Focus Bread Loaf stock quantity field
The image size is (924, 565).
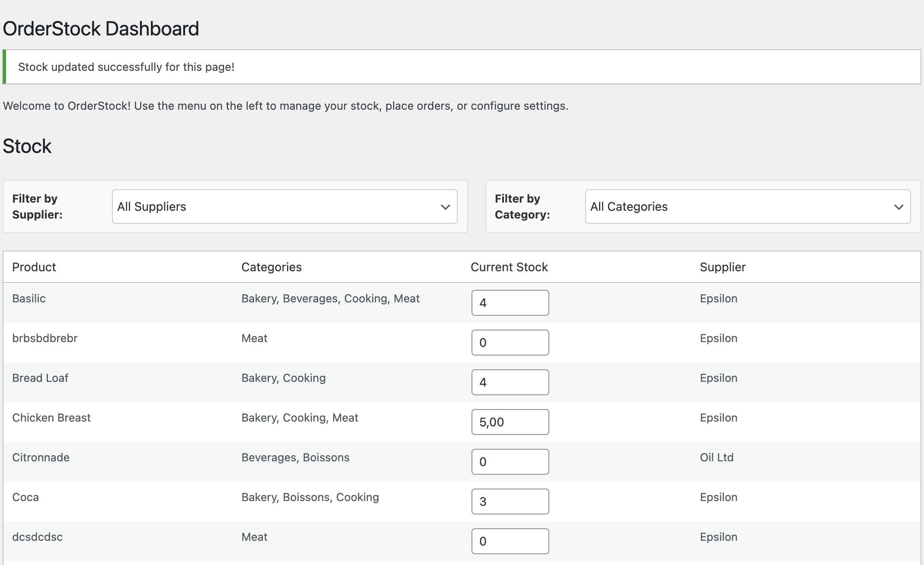pyautogui.click(x=510, y=382)
